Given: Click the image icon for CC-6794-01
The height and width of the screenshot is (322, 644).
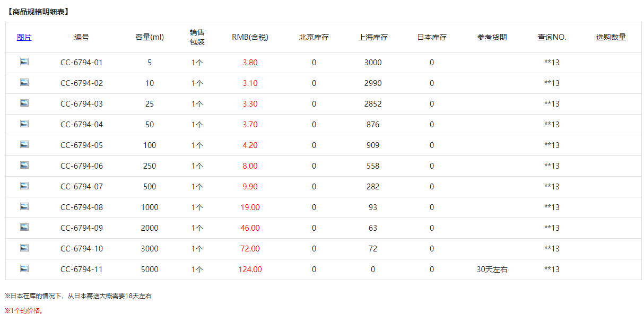Looking at the screenshot, I should (x=24, y=62).
